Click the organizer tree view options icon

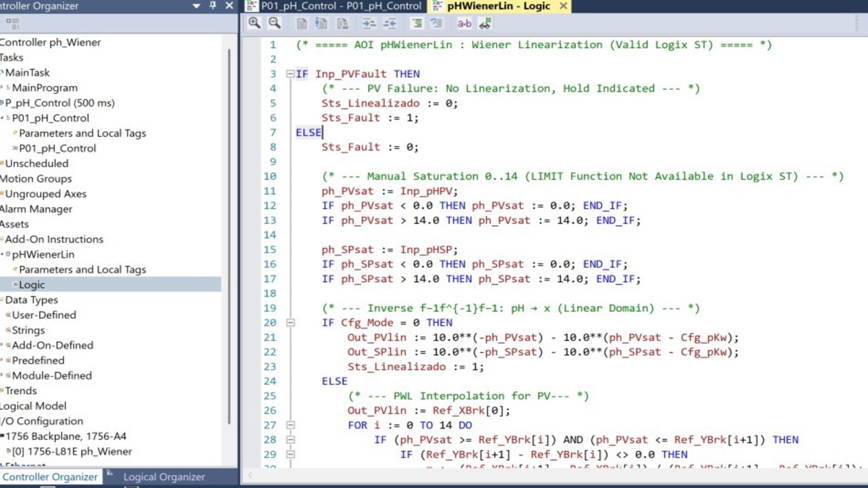(x=13, y=24)
